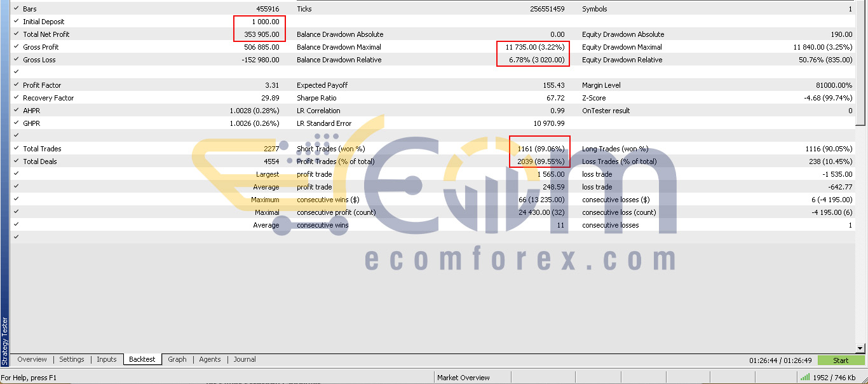The width and height of the screenshot is (868, 384).
Task: Click the checkmark beside Total Deals
Action: 16,161
